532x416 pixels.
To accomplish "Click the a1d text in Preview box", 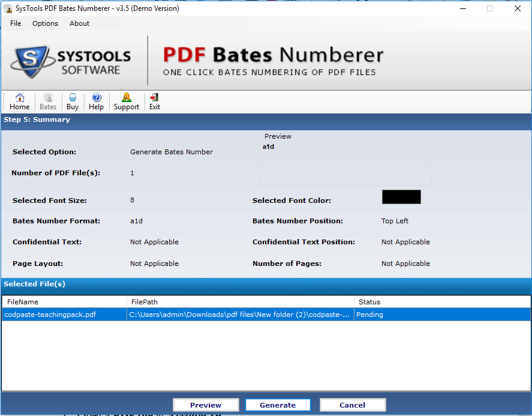I will point(268,146).
